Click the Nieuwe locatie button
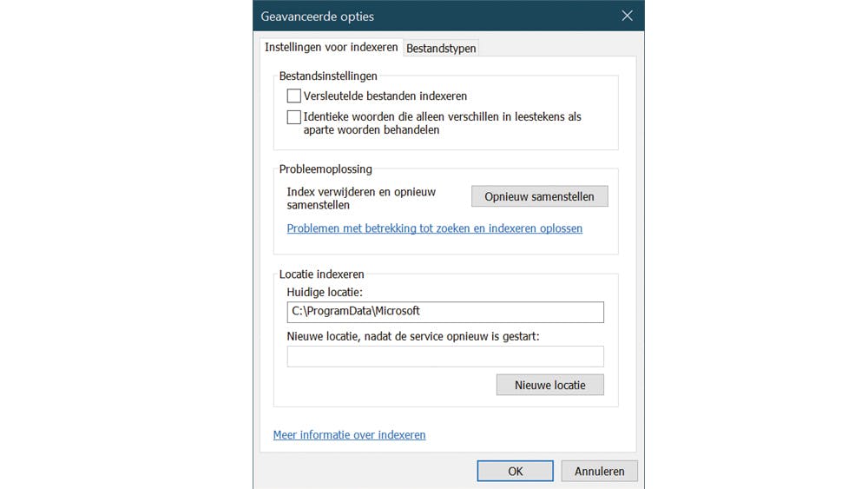Viewport: 868px width, 489px height. click(549, 385)
